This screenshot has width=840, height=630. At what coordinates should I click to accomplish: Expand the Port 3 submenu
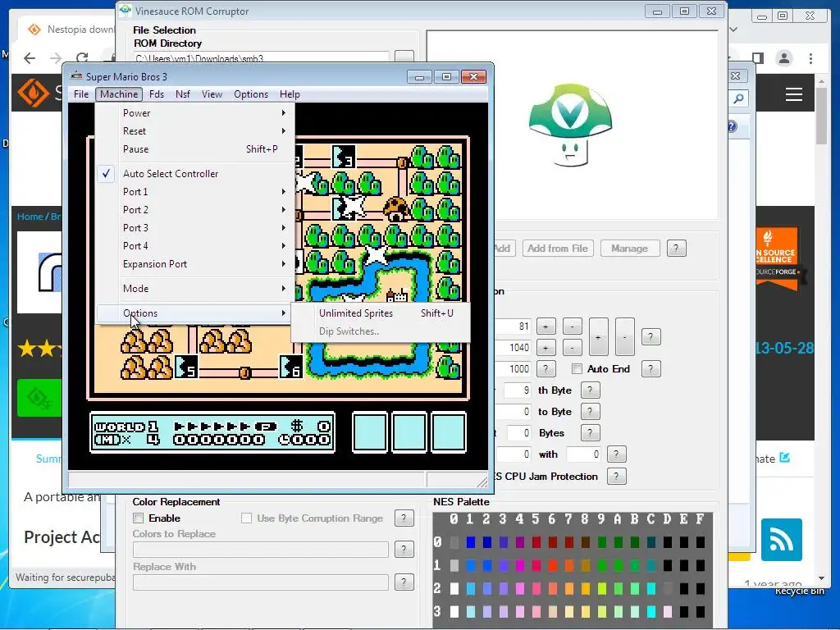194,228
